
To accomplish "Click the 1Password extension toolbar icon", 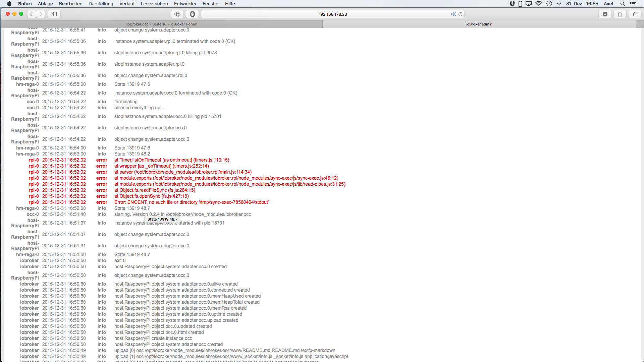I will (193, 14).
